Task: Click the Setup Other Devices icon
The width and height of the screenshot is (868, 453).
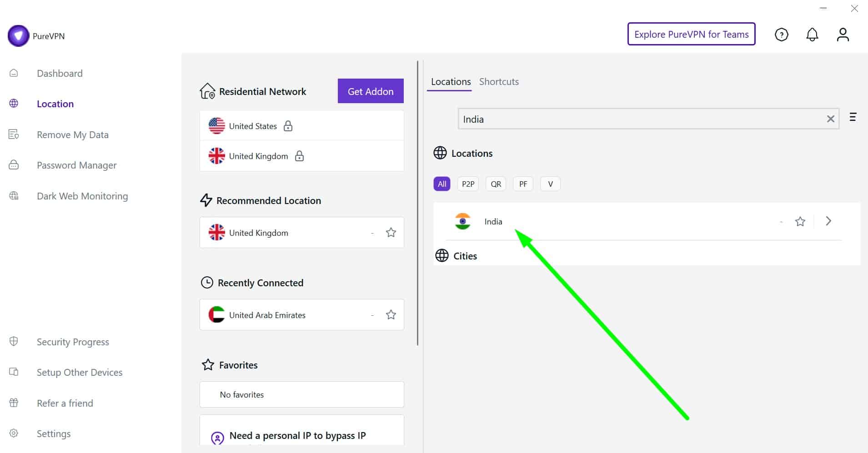Action: [x=14, y=372]
